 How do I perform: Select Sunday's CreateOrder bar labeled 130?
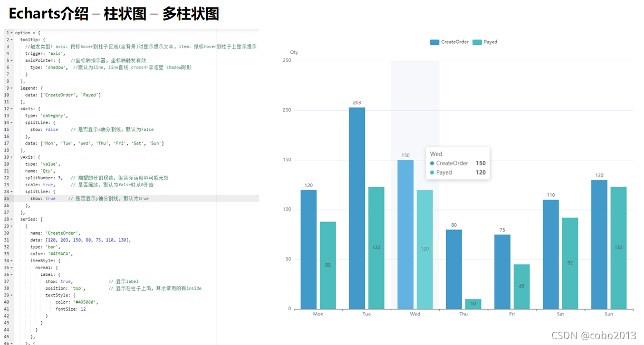tap(599, 245)
